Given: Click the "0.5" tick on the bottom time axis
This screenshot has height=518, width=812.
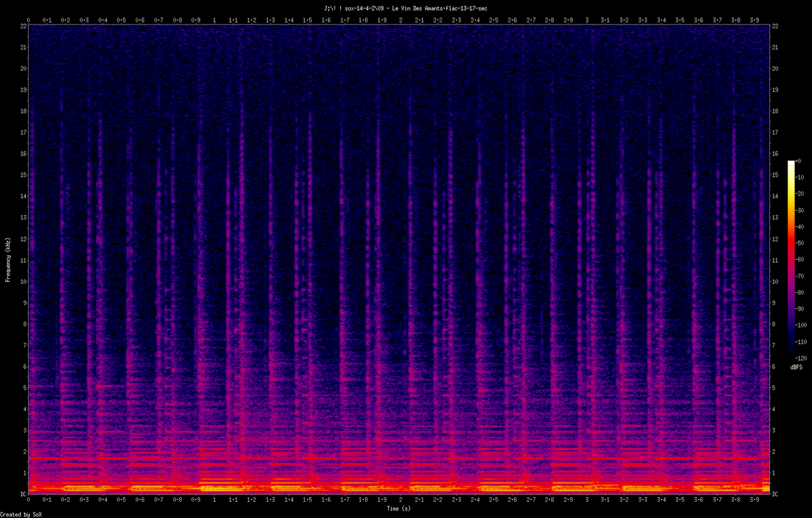Looking at the screenshot, I should pos(122,500).
